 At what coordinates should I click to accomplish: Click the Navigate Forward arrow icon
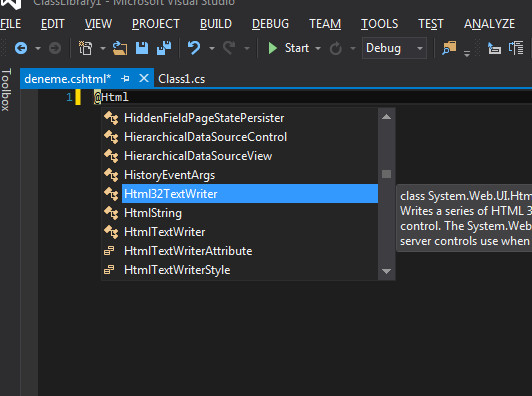coord(55,48)
